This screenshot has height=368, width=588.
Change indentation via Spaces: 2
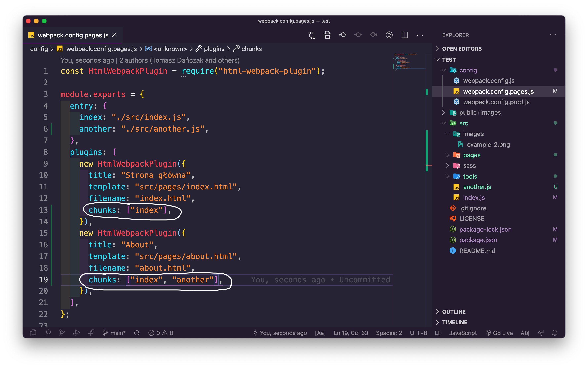click(389, 333)
